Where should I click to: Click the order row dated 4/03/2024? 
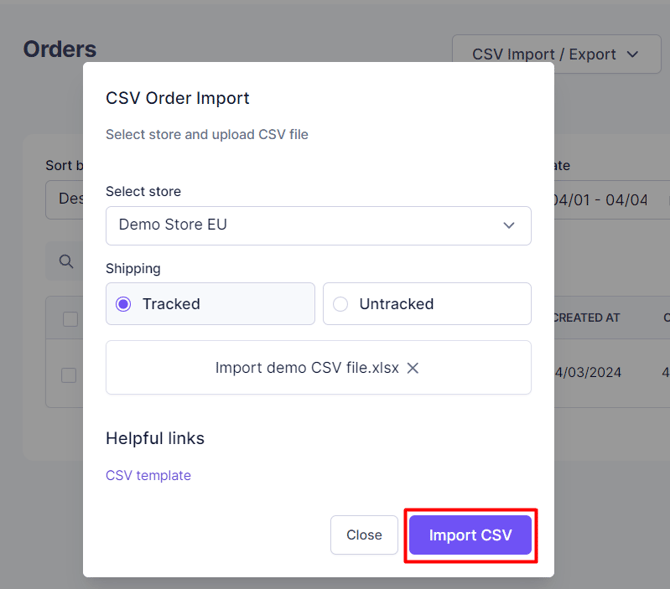[x=589, y=373]
